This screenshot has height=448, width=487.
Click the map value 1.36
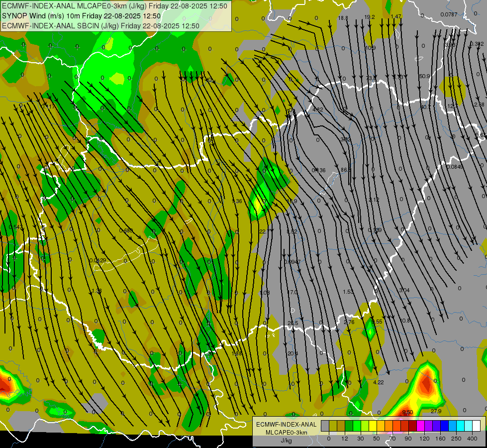237,201
